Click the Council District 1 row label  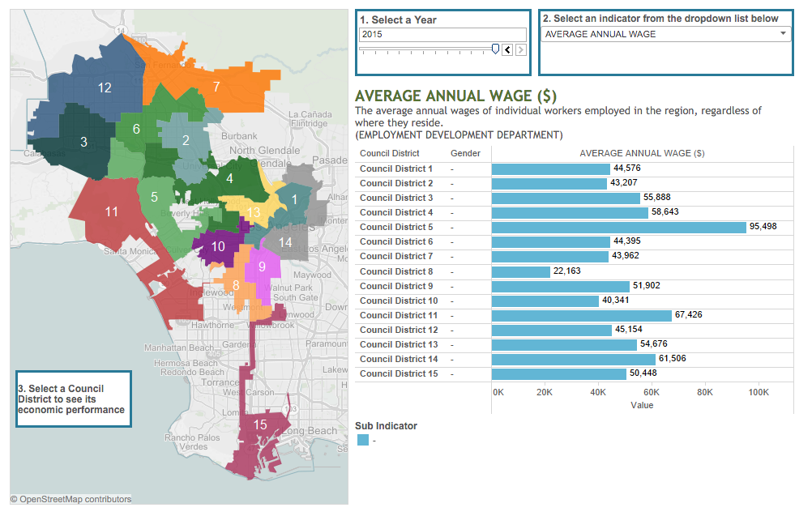[395, 168]
